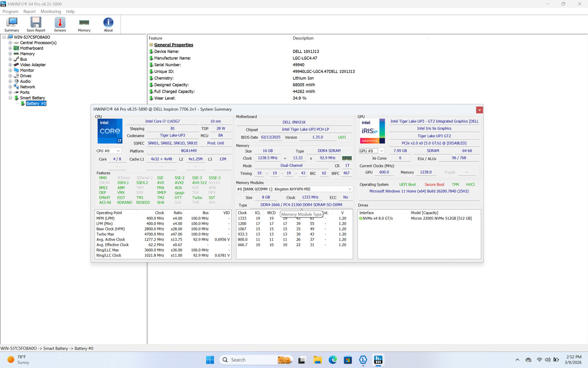Image resolution: width=588 pixels, height=368 pixels.
Task: Open the Report menu
Action: tap(29, 11)
